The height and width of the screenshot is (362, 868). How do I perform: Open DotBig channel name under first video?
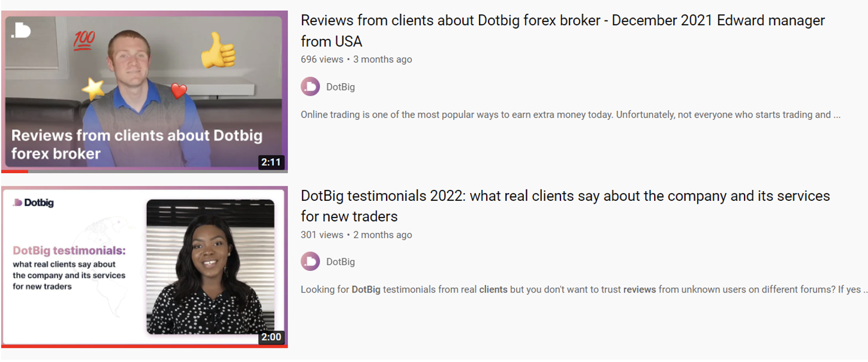[340, 87]
